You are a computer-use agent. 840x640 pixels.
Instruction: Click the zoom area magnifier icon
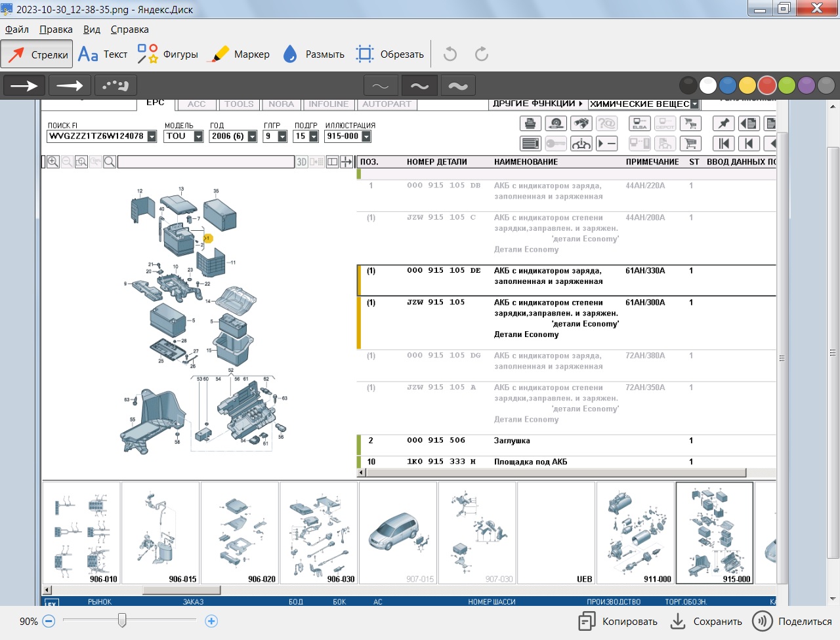pyautogui.click(x=81, y=162)
